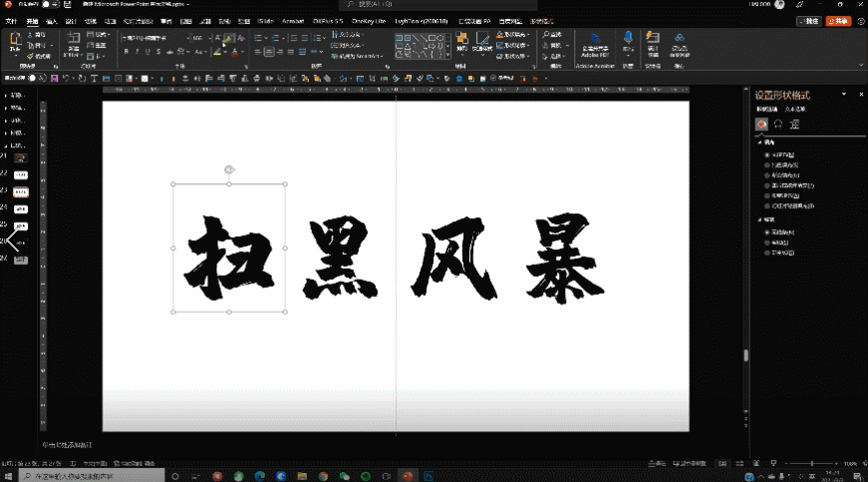Open Quick Styles icon in ribbon
The height and width of the screenshot is (482, 868).
[482, 40]
